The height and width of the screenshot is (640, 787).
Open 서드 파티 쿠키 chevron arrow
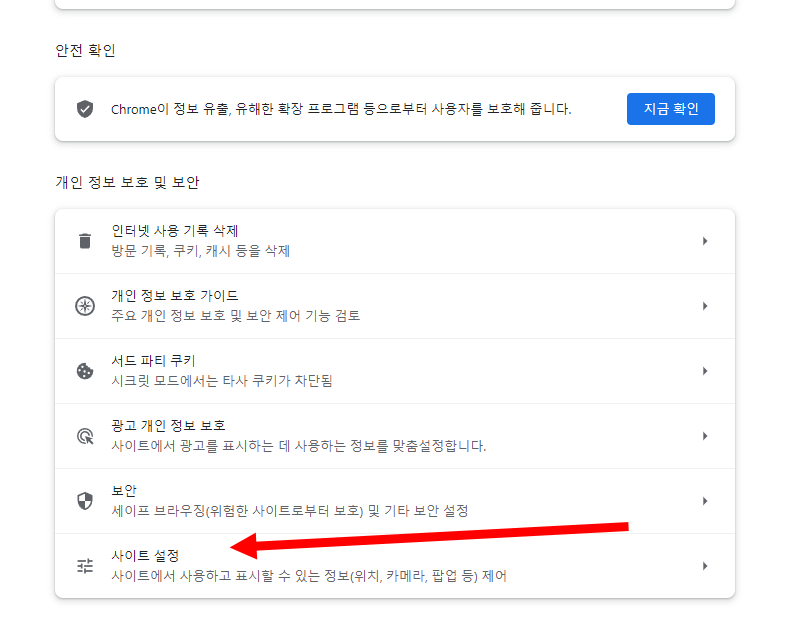[705, 371]
